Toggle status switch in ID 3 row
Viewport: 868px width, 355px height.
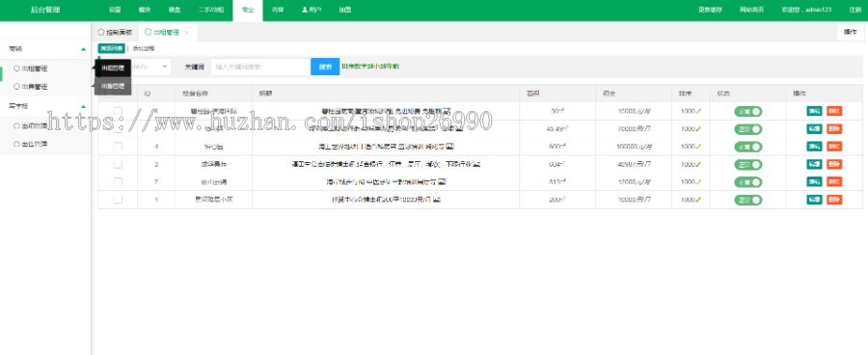pyautogui.click(x=747, y=165)
